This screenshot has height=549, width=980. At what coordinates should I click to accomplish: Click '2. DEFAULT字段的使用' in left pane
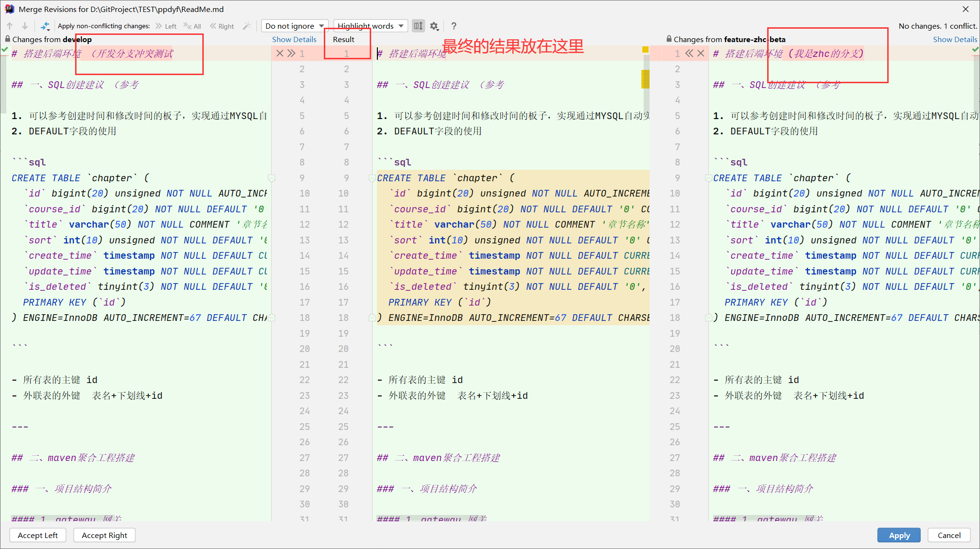coord(64,131)
